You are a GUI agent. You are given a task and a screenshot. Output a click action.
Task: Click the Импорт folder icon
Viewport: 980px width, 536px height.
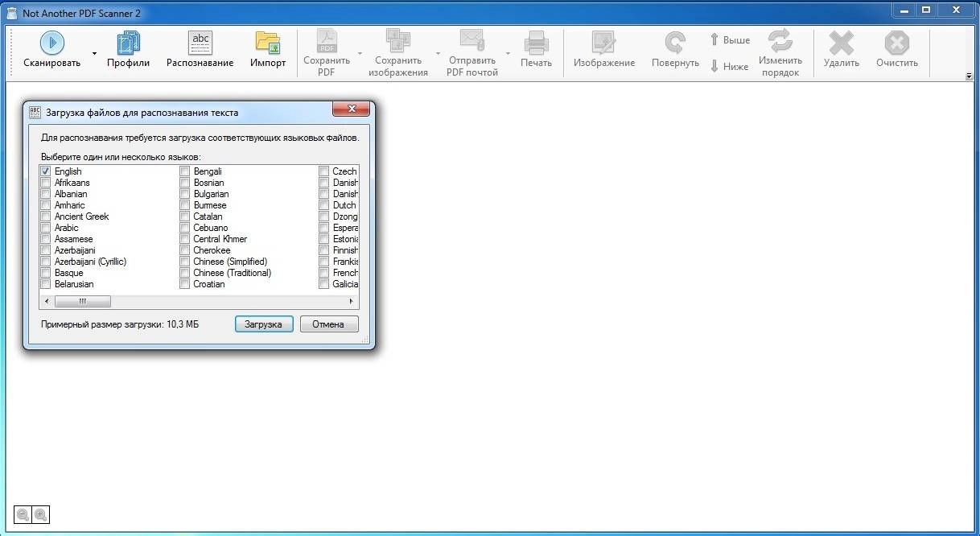[267, 43]
